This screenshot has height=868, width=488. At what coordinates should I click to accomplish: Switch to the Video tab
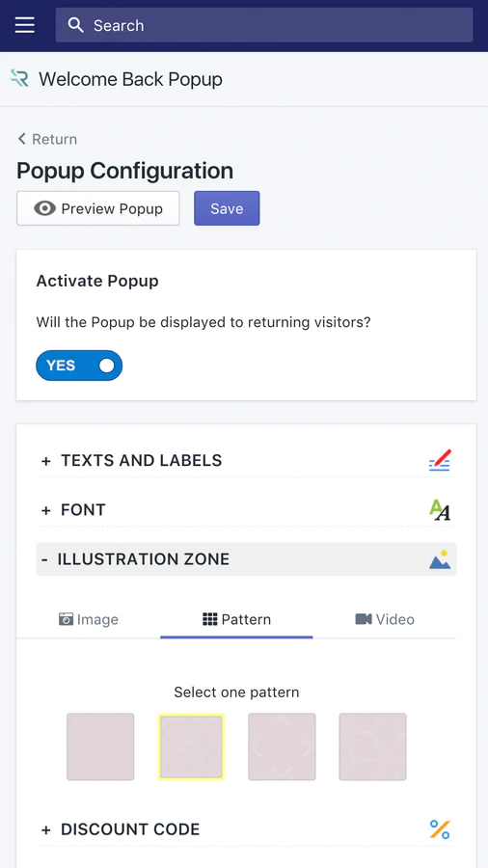[385, 619]
